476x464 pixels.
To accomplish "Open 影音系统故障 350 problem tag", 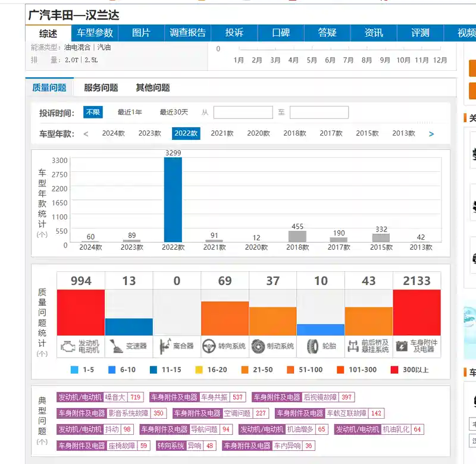I will [x=111, y=413].
